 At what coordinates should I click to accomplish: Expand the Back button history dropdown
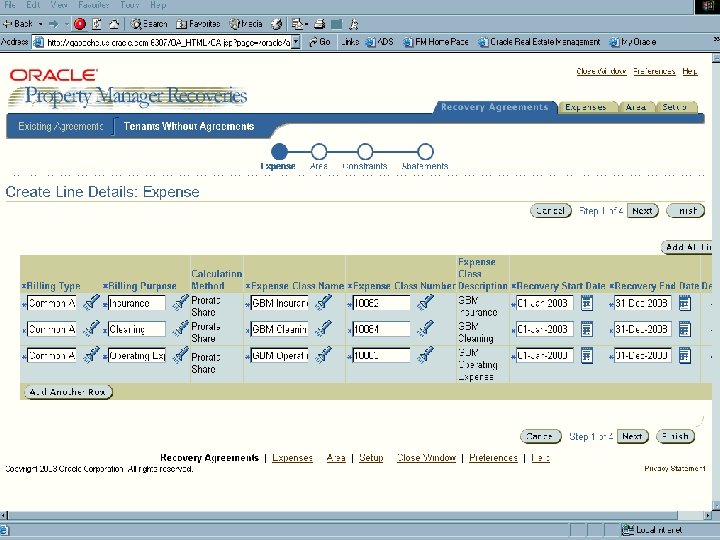click(40, 24)
